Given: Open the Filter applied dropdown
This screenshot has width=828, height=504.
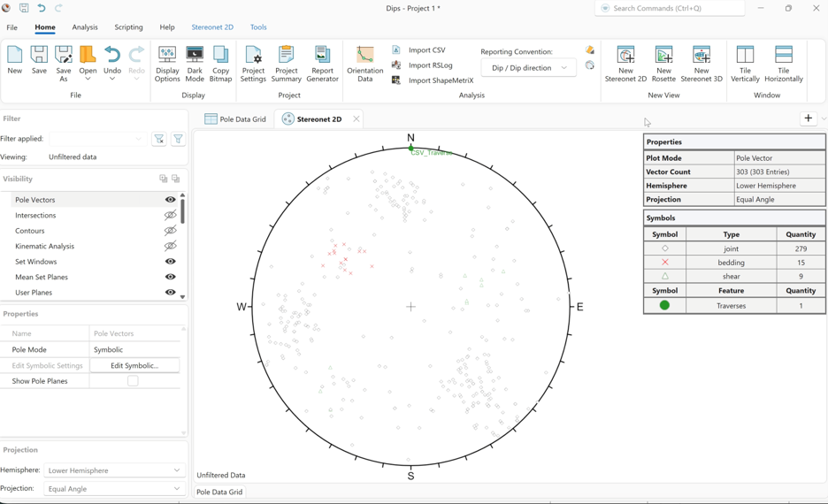Looking at the screenshot, I should pyautogui.click(x=97, y=139).
